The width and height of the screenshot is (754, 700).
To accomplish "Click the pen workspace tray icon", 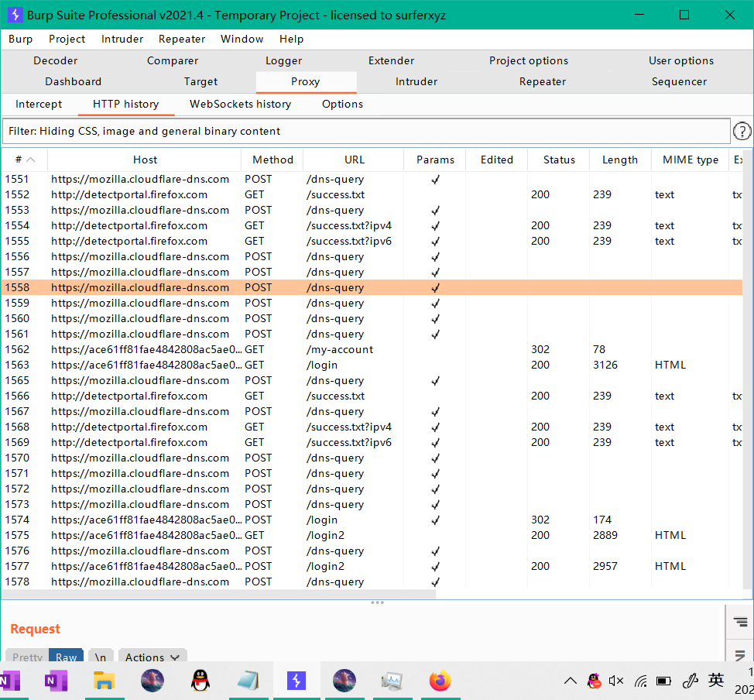I will 690,681.
